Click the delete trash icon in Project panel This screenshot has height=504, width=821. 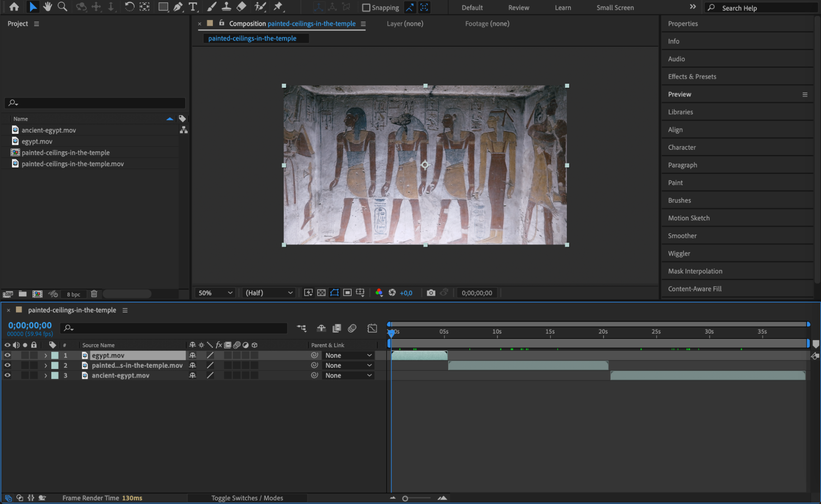tap(94, 294)
